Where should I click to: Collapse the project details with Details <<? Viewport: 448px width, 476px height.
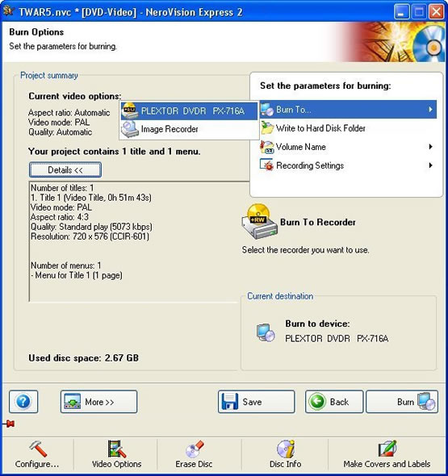click(x=65, y=169)
